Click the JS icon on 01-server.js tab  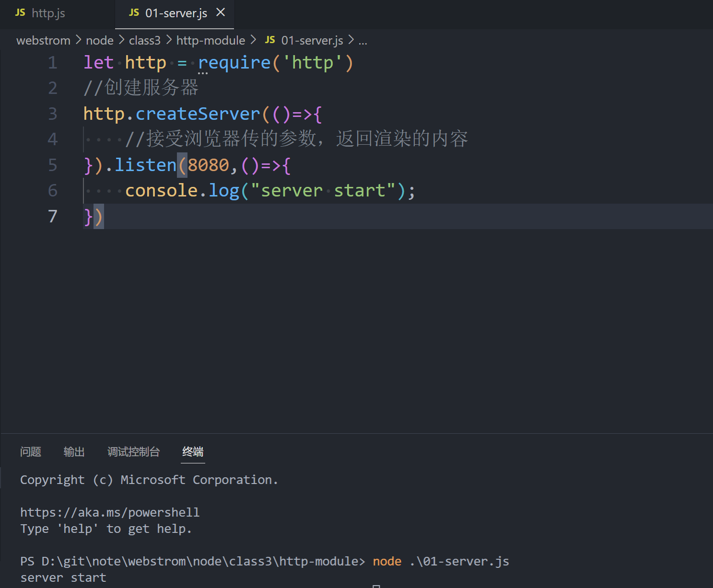134,13
